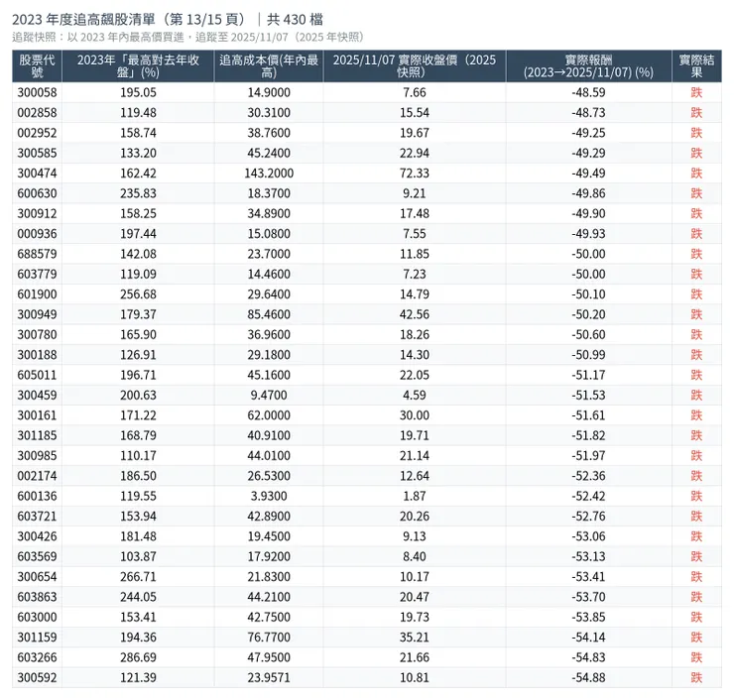The image size is (734, 700).
Task: Click the -48.59 return cell
Action: [588, 92]
